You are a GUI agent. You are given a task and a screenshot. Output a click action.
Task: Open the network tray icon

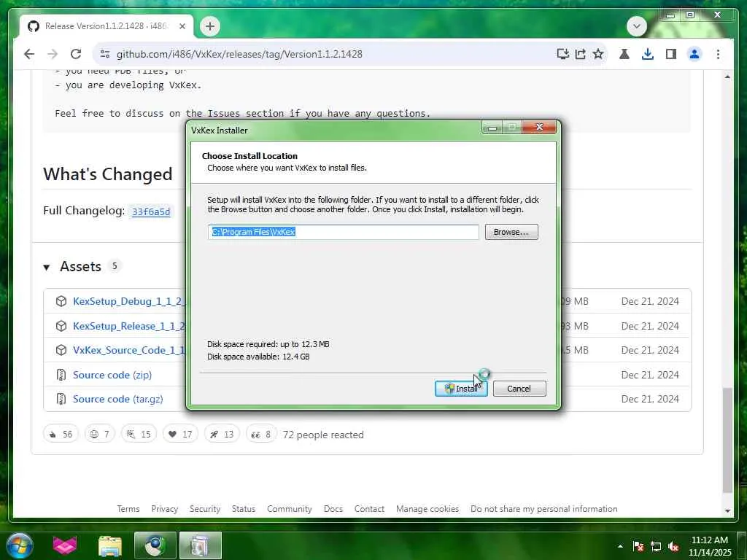(x=656, y=546)
